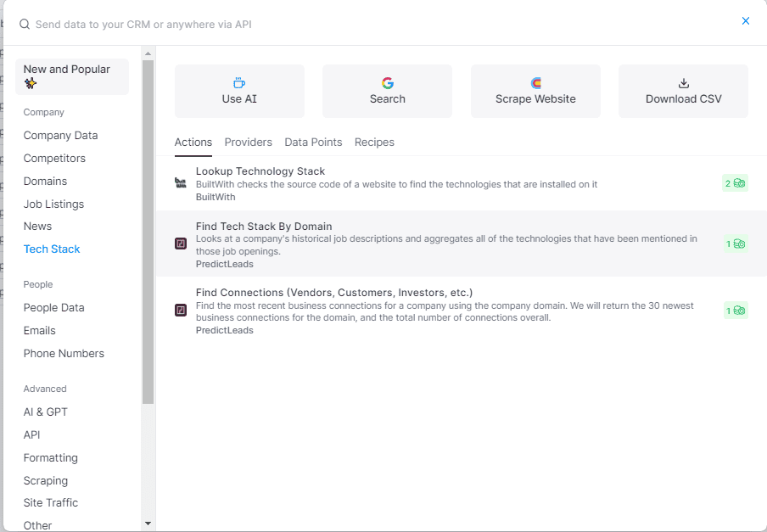This screenshot has height=532, width=767.
Task: Click PredictLeads icon beside Find Connections
Action: tap(181, 310)
